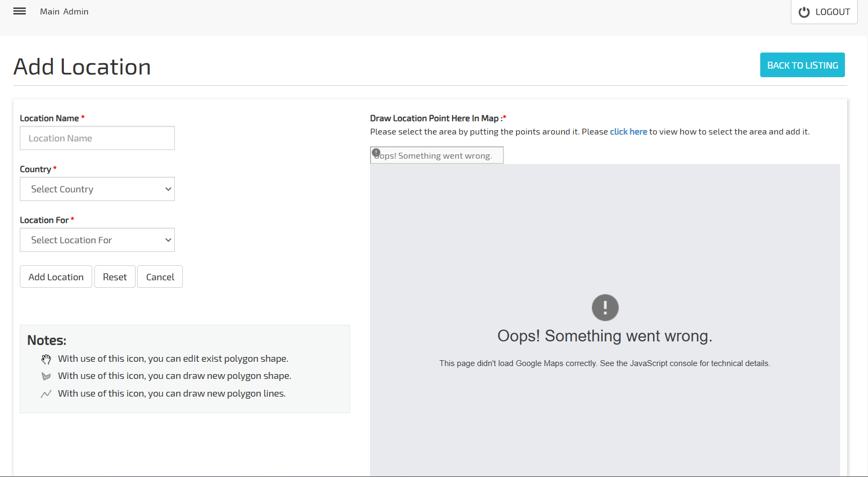The height and width of the screenshot is (477, 868).
Task: Expand the Select Country dropdown
Action: pyautogui.click(x=97, y=189)
